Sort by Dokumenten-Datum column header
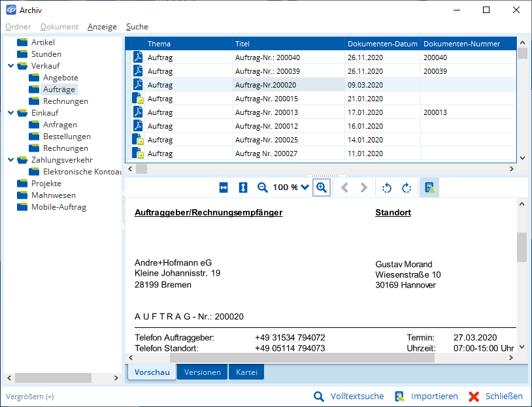The height and width of the screenshot is (407, 532). (382, 44)
